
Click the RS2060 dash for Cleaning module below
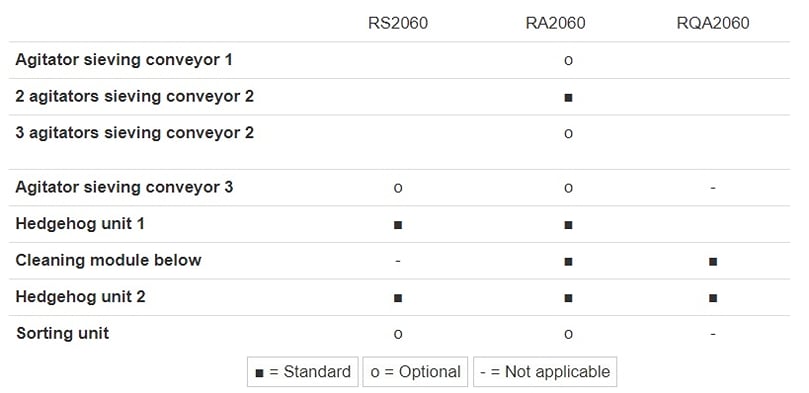coord(398,261)
